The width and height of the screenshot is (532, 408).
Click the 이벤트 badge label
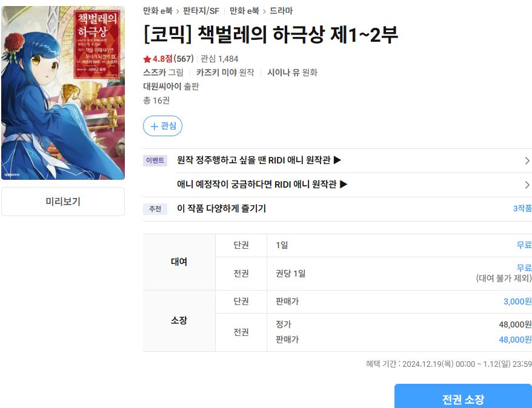tap(155, 160)
